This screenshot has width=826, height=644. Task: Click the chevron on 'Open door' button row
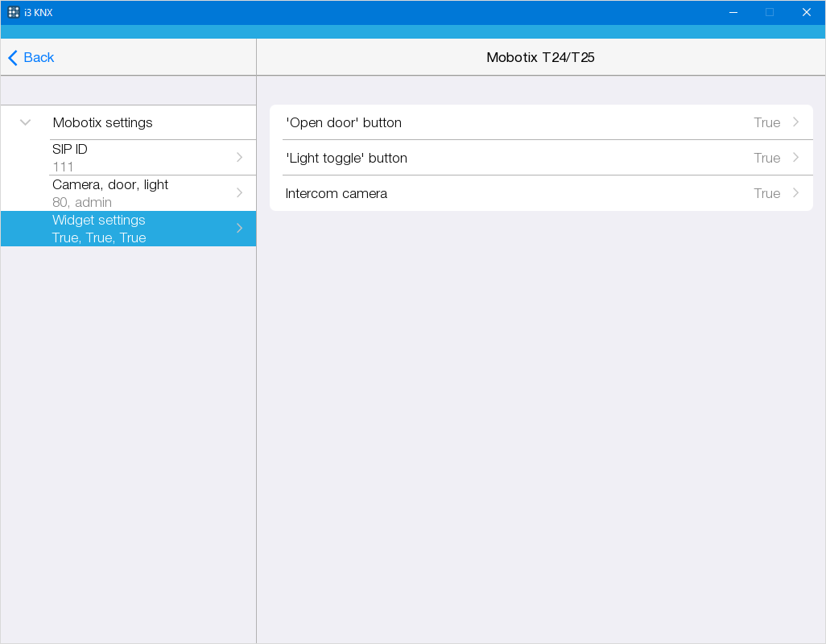pos(795,122)
